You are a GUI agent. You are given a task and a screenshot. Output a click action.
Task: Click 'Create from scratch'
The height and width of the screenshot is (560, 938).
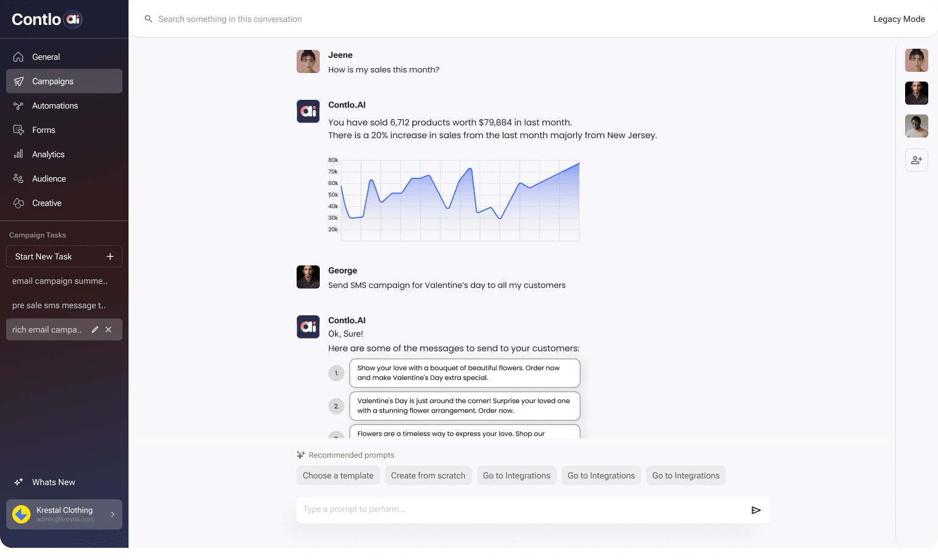tap(428, 475)
